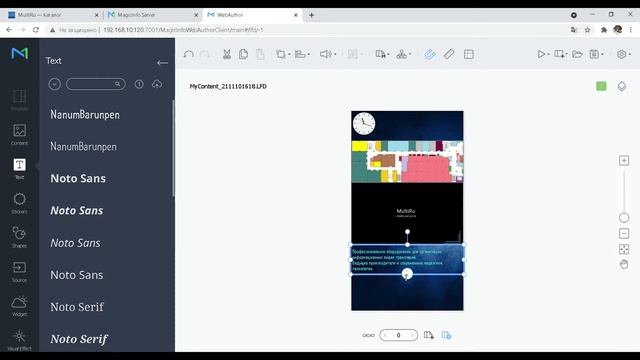The image size is (640, 360).
Task: Open the audio options dropdown
Action: tap(328, 54)
